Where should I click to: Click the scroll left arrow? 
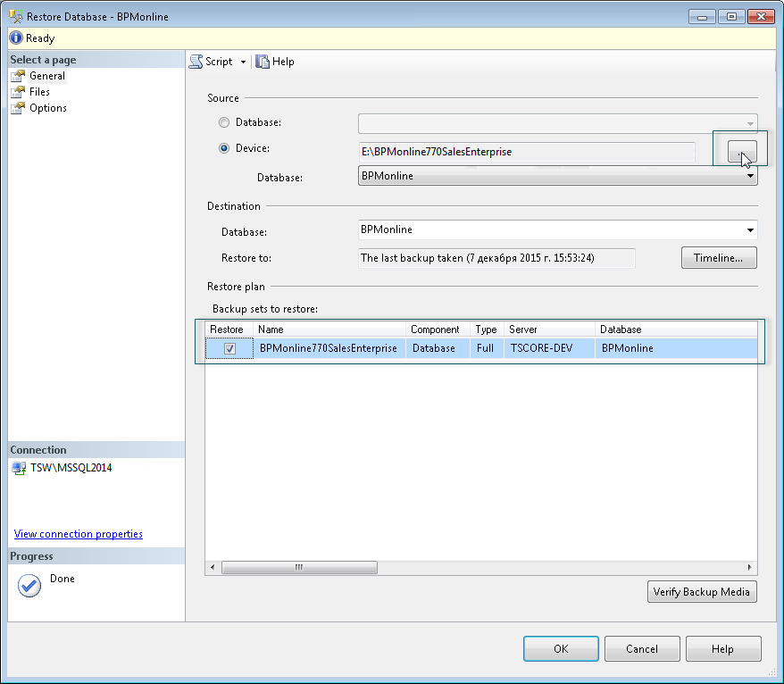pos(213,568)
